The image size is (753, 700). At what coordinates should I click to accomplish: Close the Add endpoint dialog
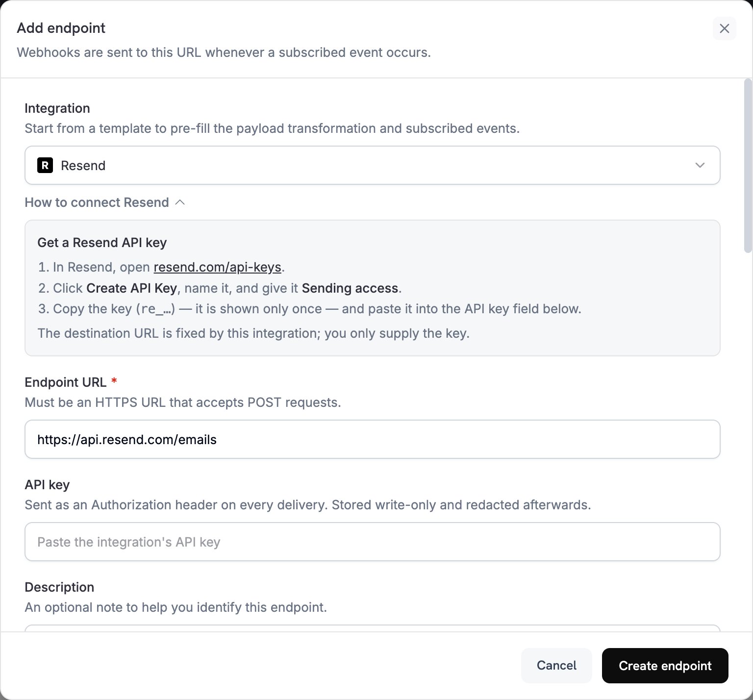[724, 28]
